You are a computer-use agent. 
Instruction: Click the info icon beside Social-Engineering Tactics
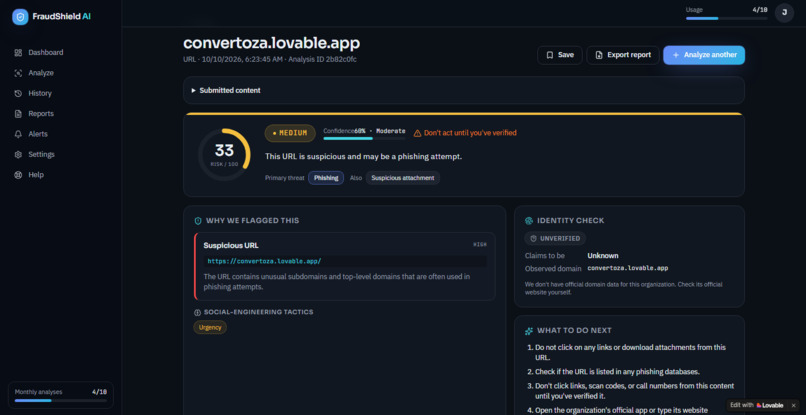click(x=197, y=312)
